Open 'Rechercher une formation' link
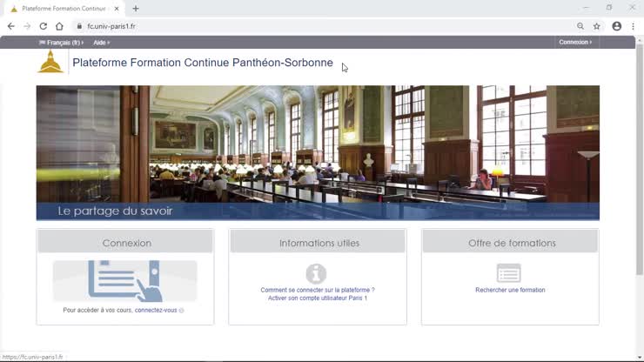Viewport: 644px width, 362px height. (510, 290)
